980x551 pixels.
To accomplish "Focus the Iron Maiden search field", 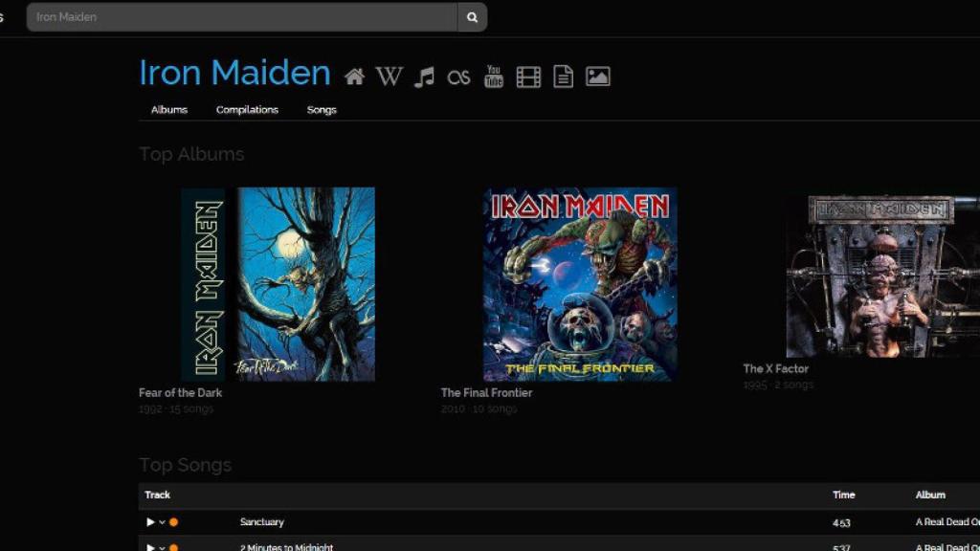I will tap(241, 17).
